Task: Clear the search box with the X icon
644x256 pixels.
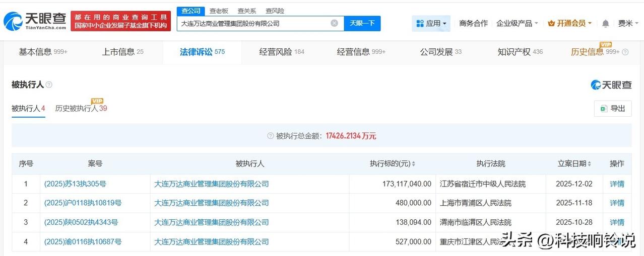Action: click(x=334, y=23)
